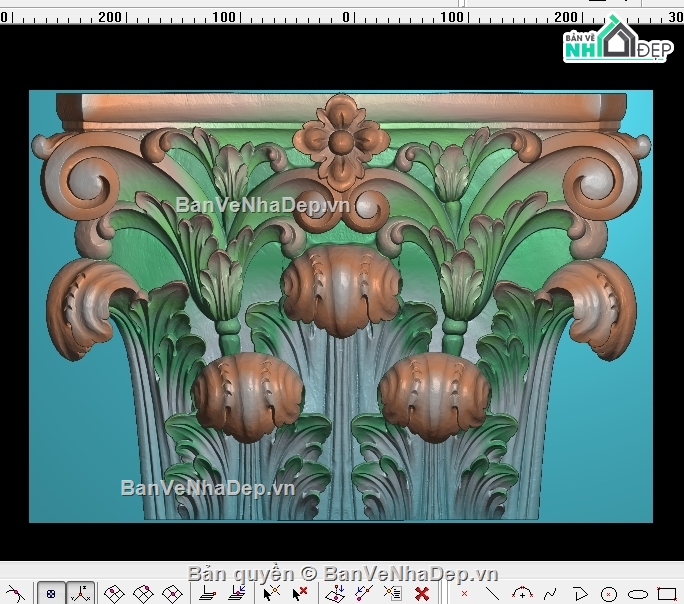The height and width of the screenshot is (604, 684).
Task: Click the horizontal ruler at the 0 mark
Action: (347, 17)
